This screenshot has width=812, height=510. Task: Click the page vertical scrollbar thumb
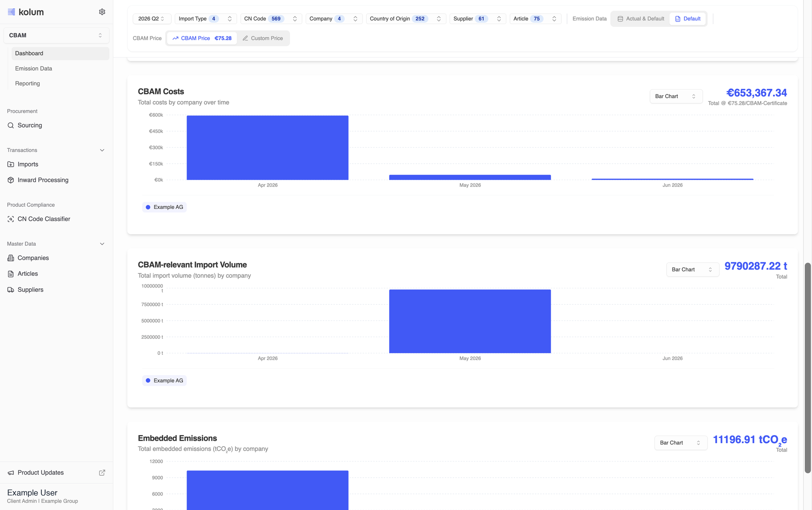[808, 368]
